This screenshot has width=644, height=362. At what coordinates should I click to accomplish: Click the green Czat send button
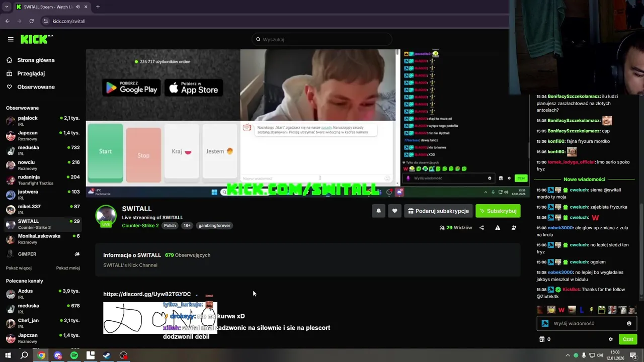click(628, 339)
